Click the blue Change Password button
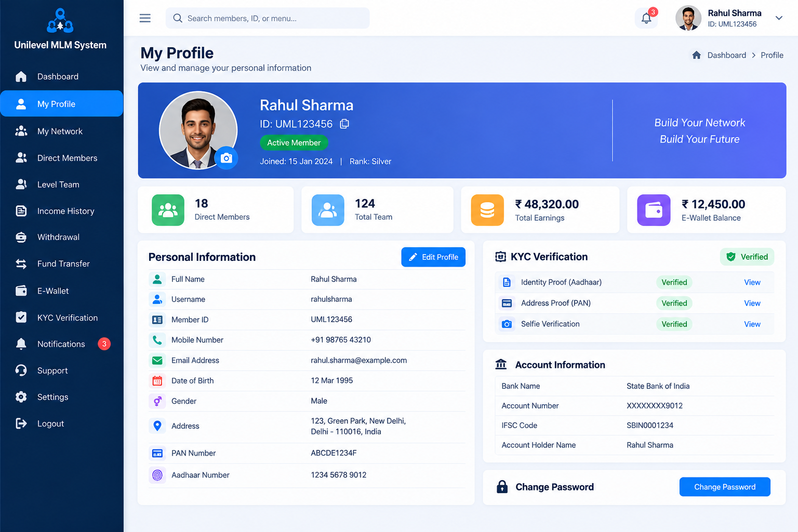This screenshot has width=798, height=532. tap(725, 487)
